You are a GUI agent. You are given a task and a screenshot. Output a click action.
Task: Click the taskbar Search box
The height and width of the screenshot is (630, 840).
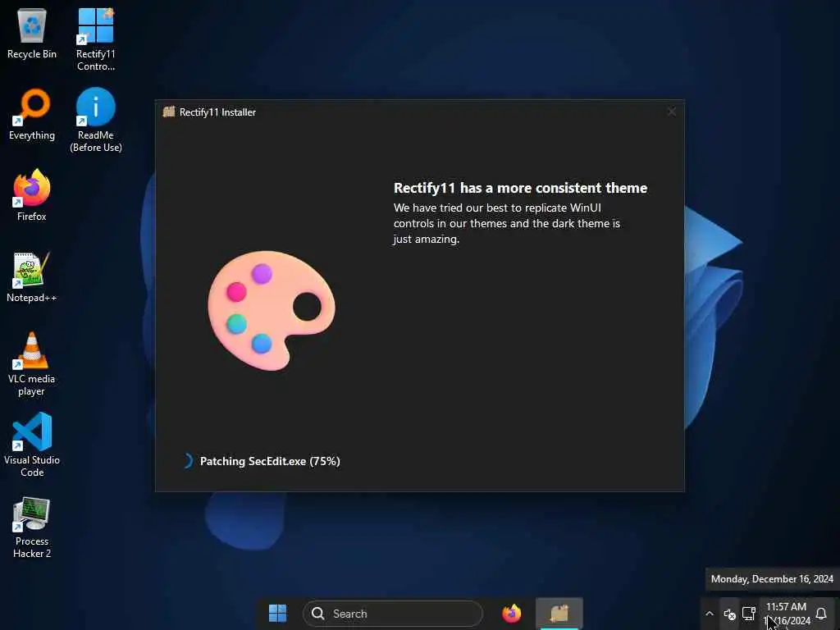click(x=393, y=614)
